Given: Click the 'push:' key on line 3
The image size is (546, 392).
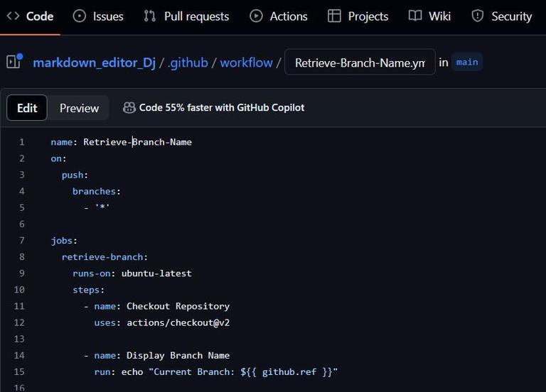Looking at the screenshot, I should tap(75, 175).
